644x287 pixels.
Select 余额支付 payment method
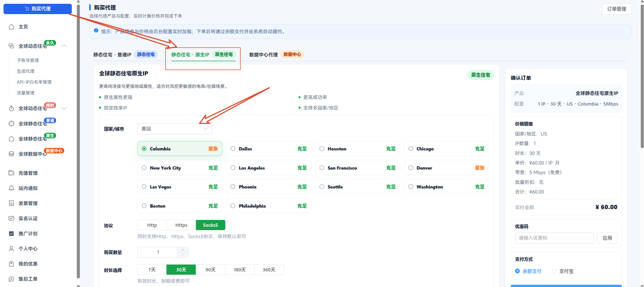click(528, 271)
